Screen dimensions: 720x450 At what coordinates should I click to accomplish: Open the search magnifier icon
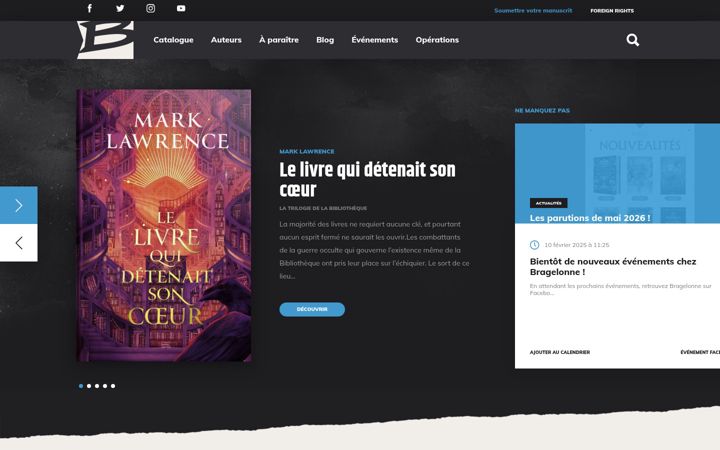pos(633,40)
